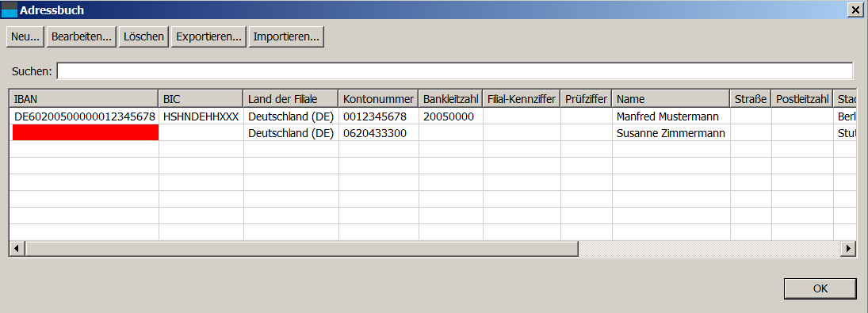The height and width of the screenshot is (313, 868).
Task: Delete the entry with the Löschen button
Action: pyautogui.click(x=144, y=37)
